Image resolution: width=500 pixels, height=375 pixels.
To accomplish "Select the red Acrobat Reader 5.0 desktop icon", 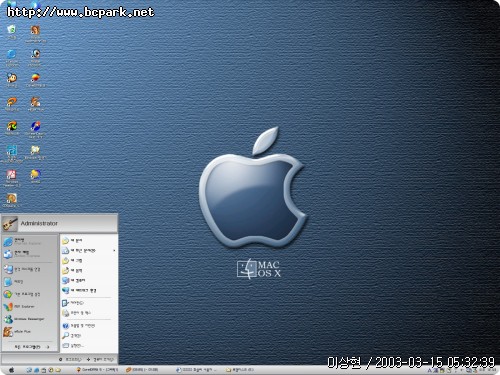I will click(x=12, y=177).
